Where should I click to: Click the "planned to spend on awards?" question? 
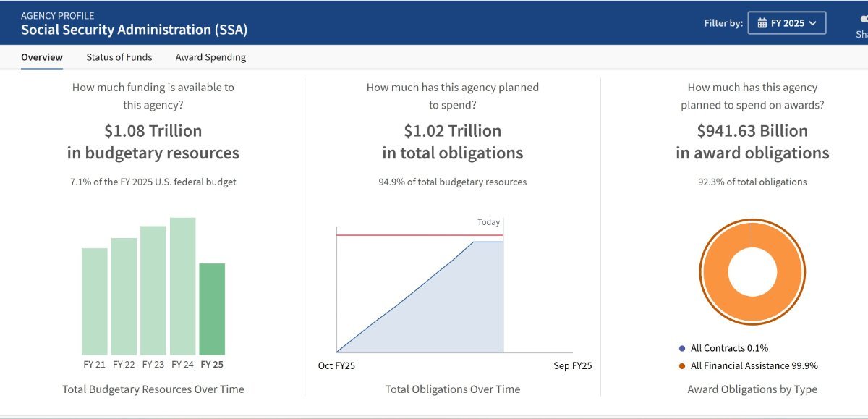(x=752, y=105)
